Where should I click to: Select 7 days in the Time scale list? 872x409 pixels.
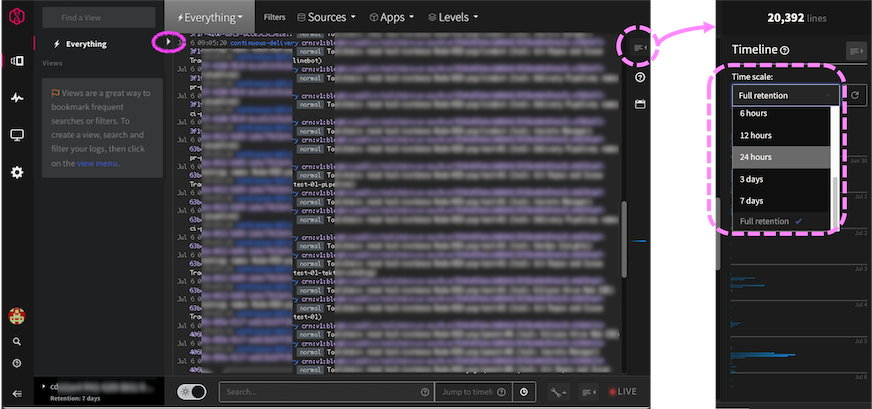[781, 200]
